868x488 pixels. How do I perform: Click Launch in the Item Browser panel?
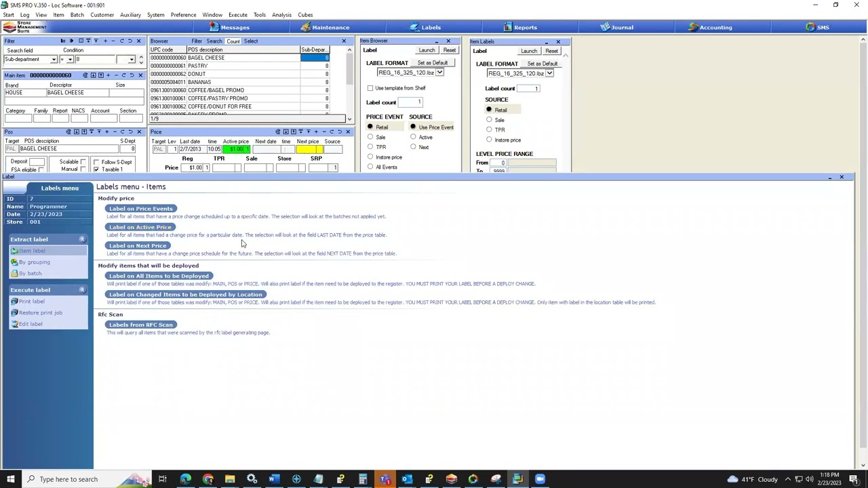point(427,51)
